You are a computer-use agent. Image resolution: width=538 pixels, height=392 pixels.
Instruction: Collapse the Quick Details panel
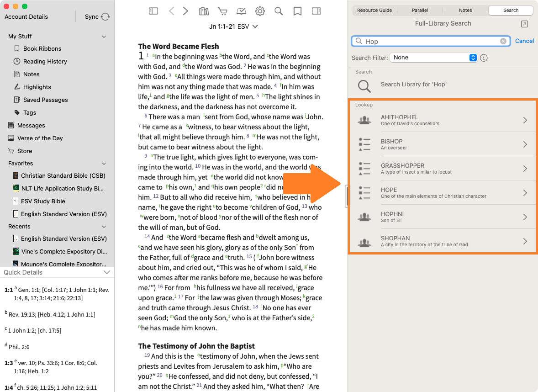[x=107, y=272]
